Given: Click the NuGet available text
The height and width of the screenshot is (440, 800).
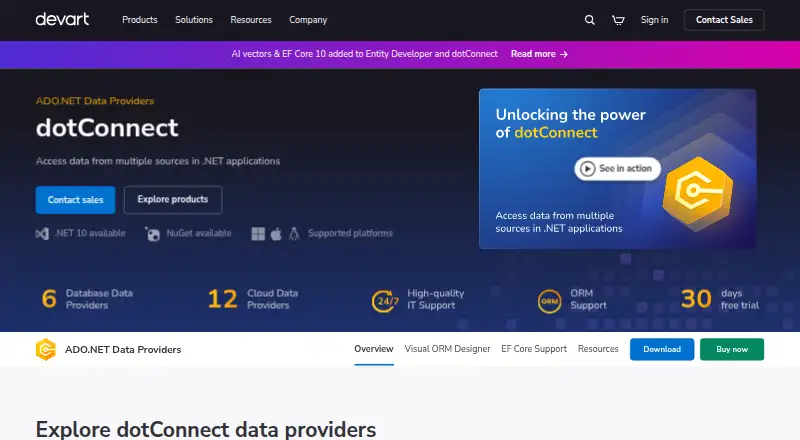Looking at the screenshot, I should (199, 233).
